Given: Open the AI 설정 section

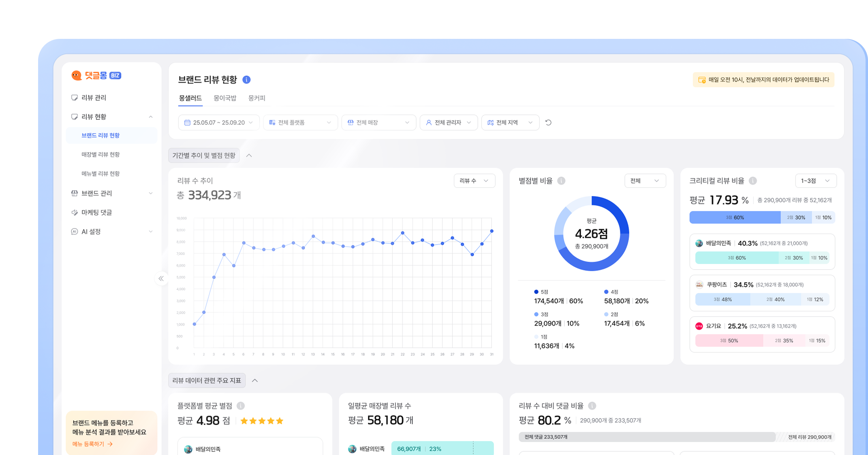Looking at the screenshot, I should (x=92, y=231).
